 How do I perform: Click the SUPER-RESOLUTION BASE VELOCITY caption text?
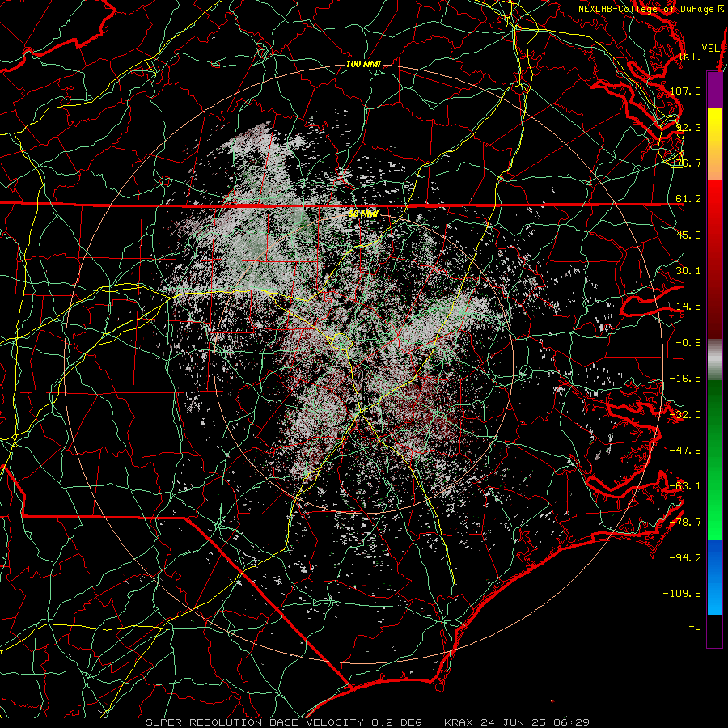(x=255, y=722)
